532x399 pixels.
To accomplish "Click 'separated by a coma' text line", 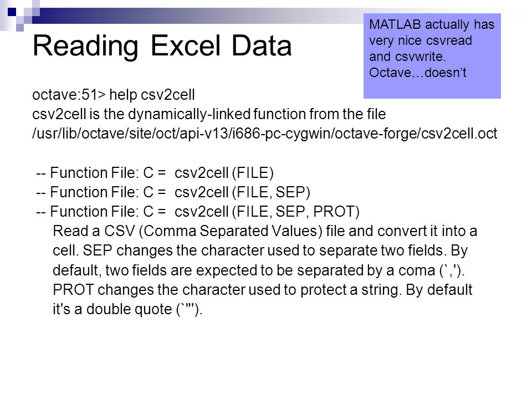I will [259, 270].
